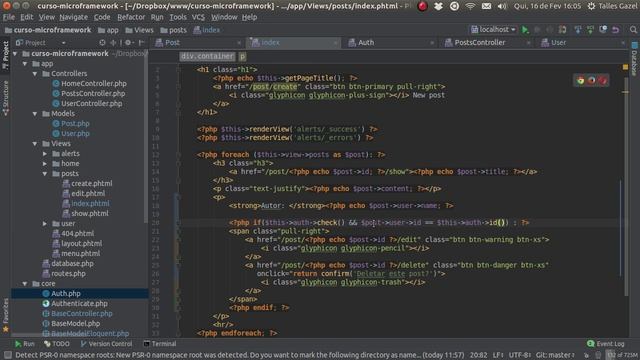Click the memory usage indicator
Screen dimensions: 640x360
click(622, 355)
